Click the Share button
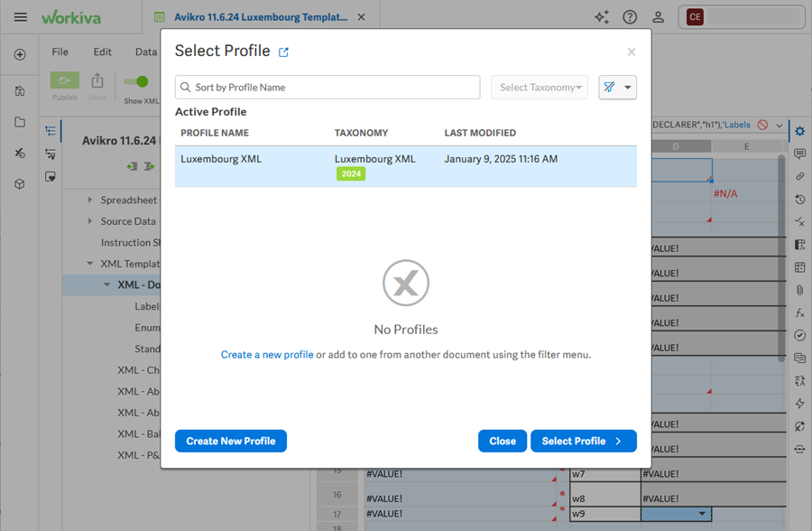 [x=97, y=87]
